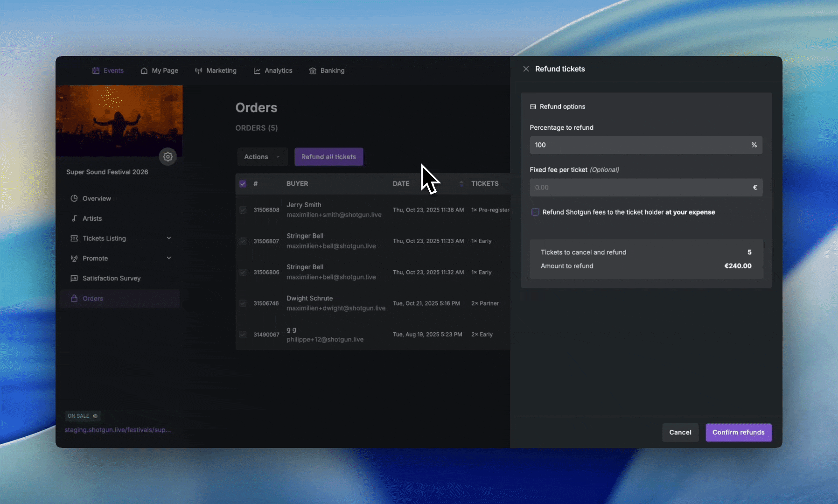Screen dimensions: 838x504
Task: Open the Analytics tab
Action: tap(273, 70)
